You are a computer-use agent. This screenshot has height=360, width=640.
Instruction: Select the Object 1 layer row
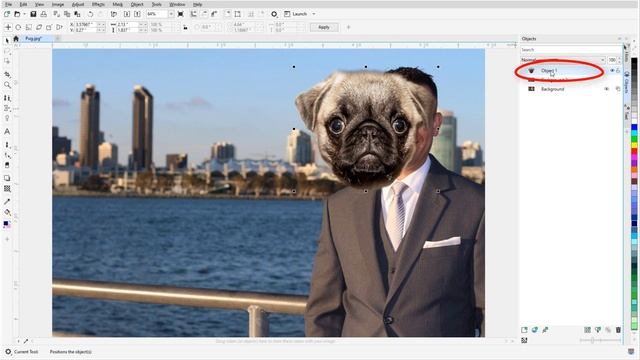click(x=571, y=71)
